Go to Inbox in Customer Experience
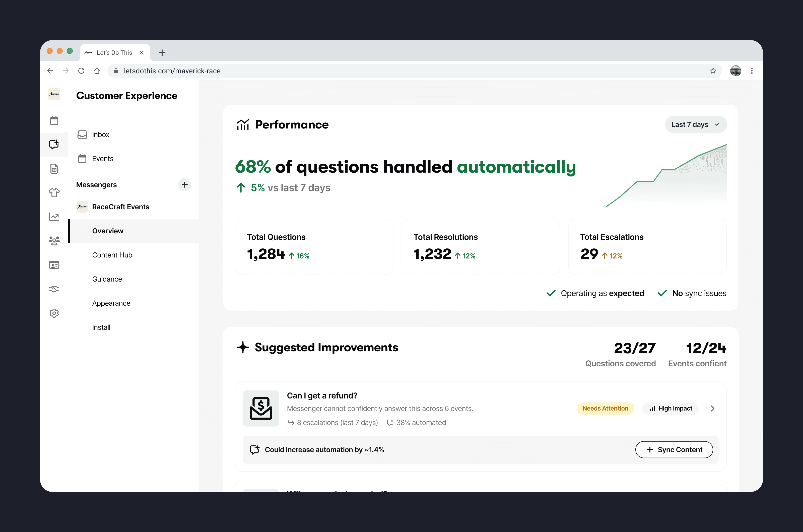 point(100,135)
